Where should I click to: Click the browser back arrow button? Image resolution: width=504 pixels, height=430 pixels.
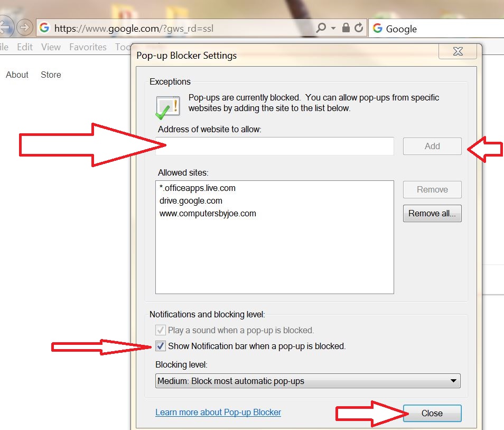(x=6, y=27)
